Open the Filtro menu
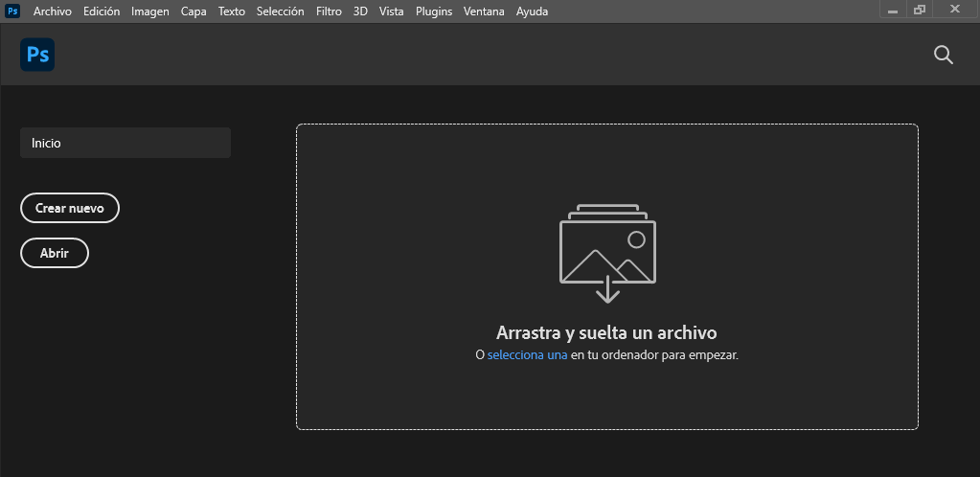Image resolution: width=980 pixels, height=477 pixels. (x=329, y=11)
